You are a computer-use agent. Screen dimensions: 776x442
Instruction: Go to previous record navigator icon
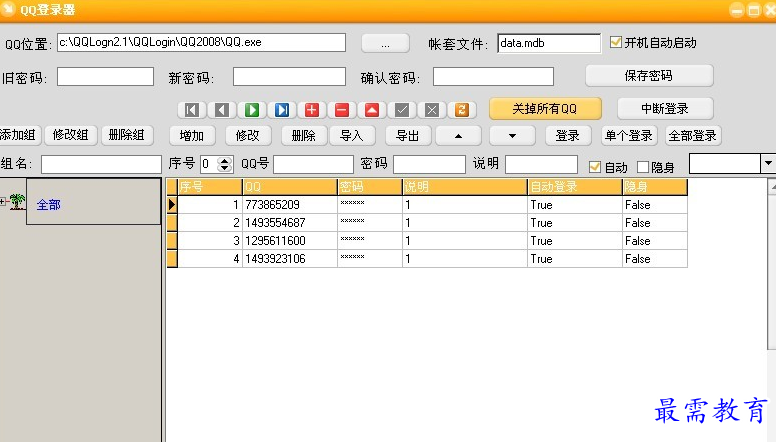pos(222,109)
